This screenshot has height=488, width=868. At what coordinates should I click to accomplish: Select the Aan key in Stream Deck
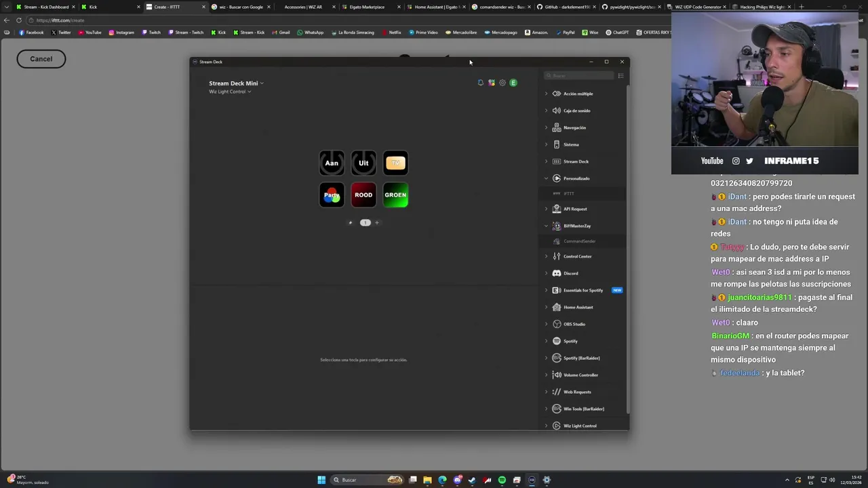point(332,163)
